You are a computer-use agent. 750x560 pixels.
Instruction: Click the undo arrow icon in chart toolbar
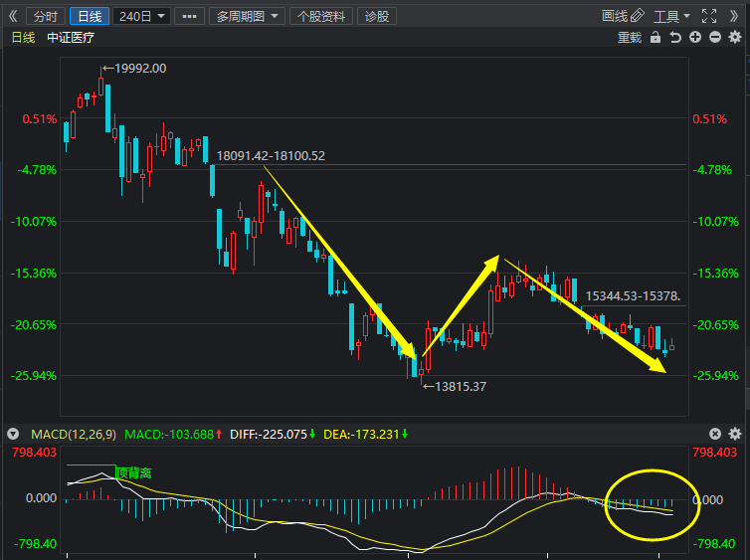click(675, 38)
